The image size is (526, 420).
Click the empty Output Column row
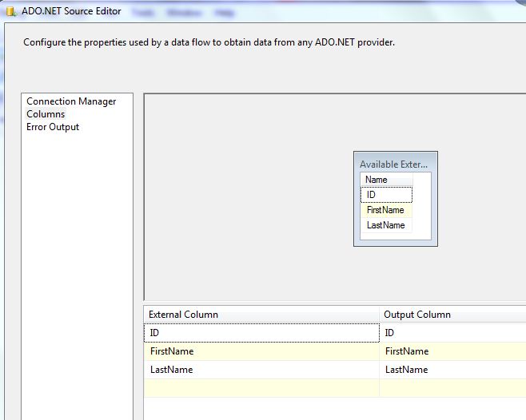(x=452, y=388)
